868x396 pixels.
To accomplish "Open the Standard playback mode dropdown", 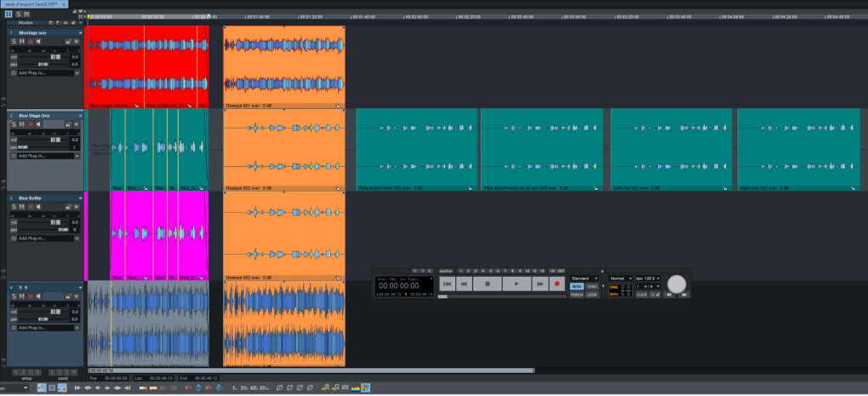I will (x=584, y=278).
